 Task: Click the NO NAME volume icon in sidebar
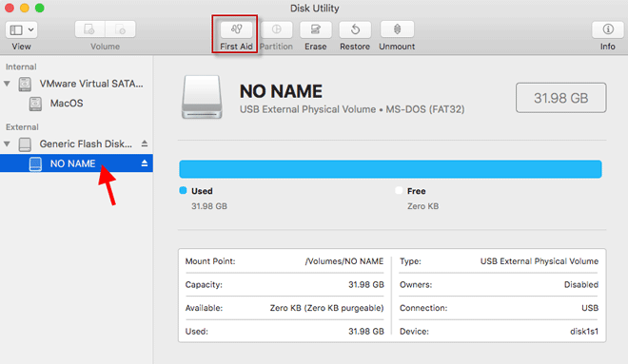pyautogui.click(x=35, y=164)
